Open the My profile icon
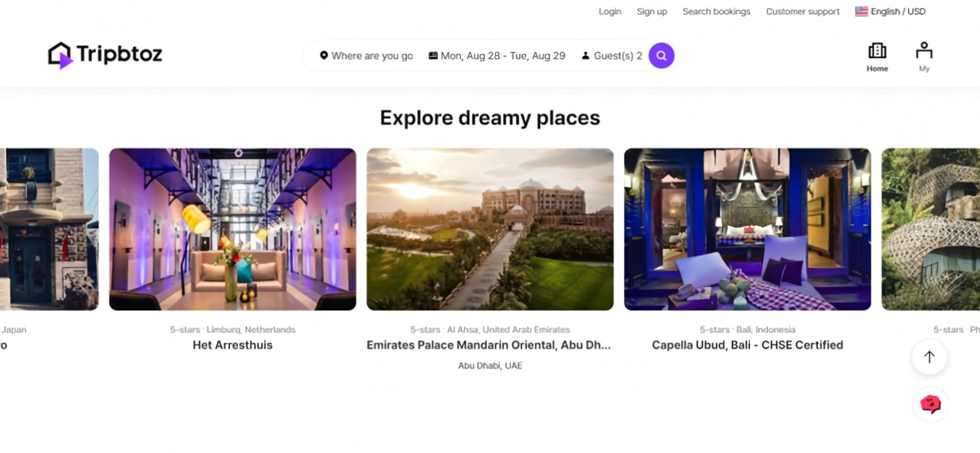The image size is (980, 453). [924, 52]
